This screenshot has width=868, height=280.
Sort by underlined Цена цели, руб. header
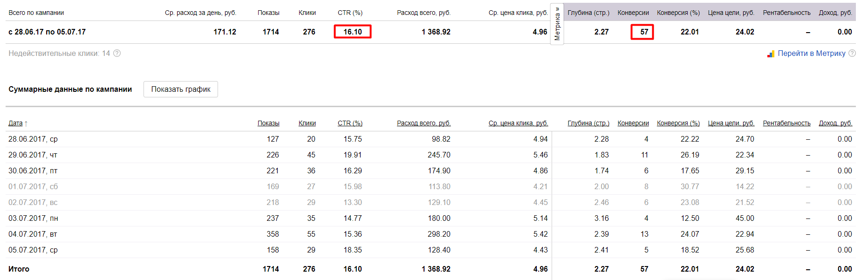[731, 123]
